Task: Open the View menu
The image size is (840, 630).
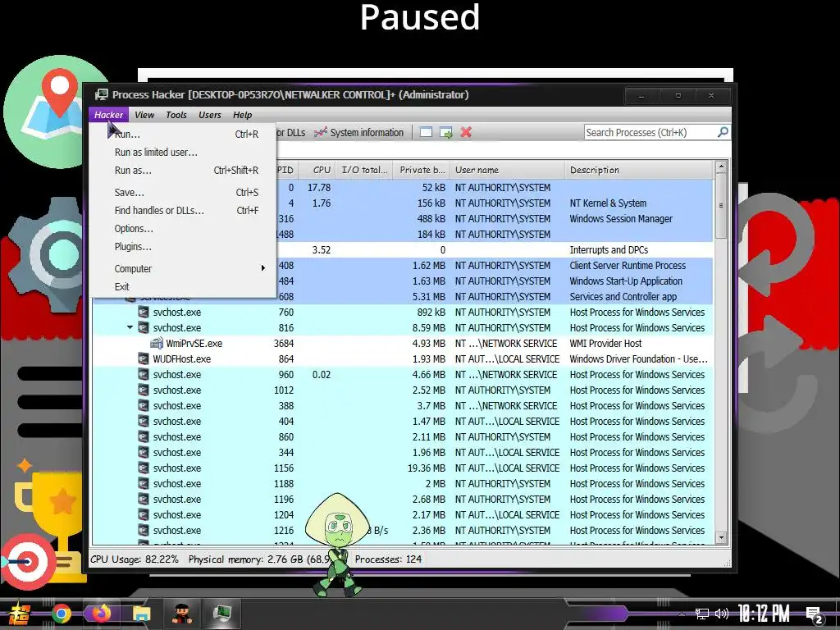Action: pos(144,115)
